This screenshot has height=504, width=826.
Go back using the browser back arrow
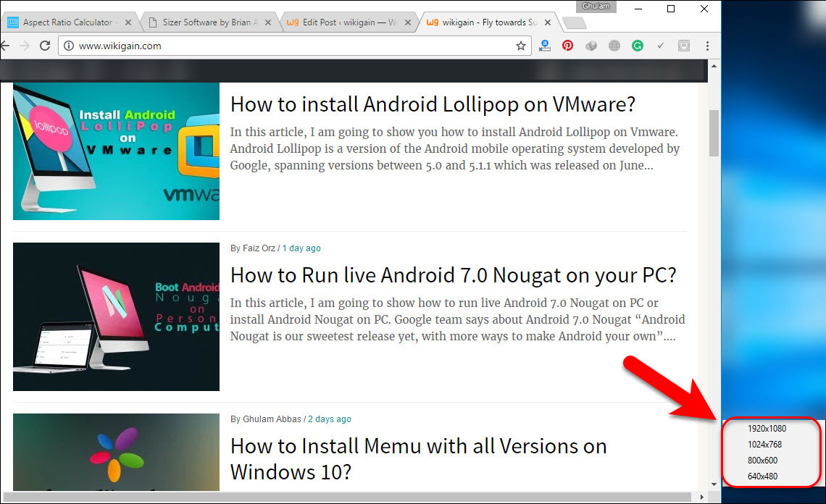tap(5, 46)
